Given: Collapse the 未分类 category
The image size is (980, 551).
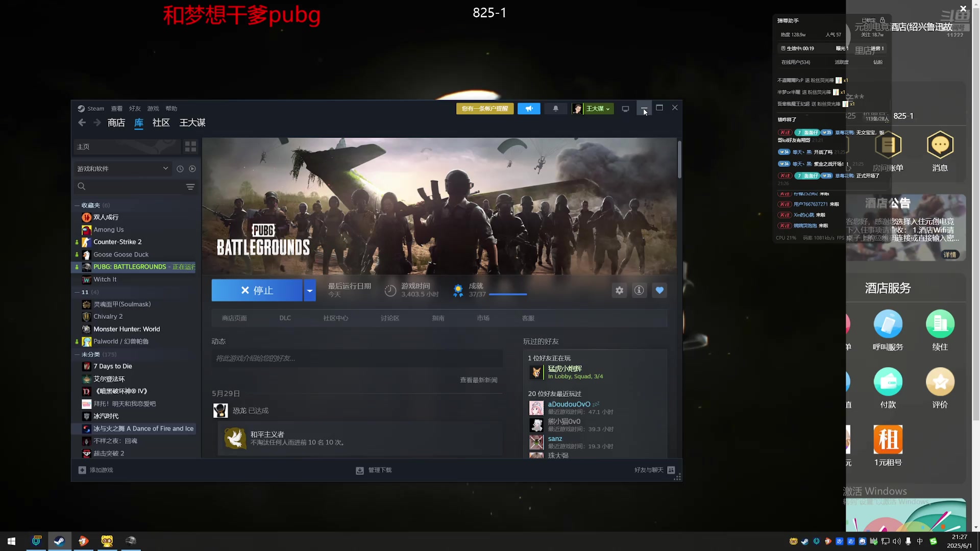Looking at the screenshot, I should point(77,354).
